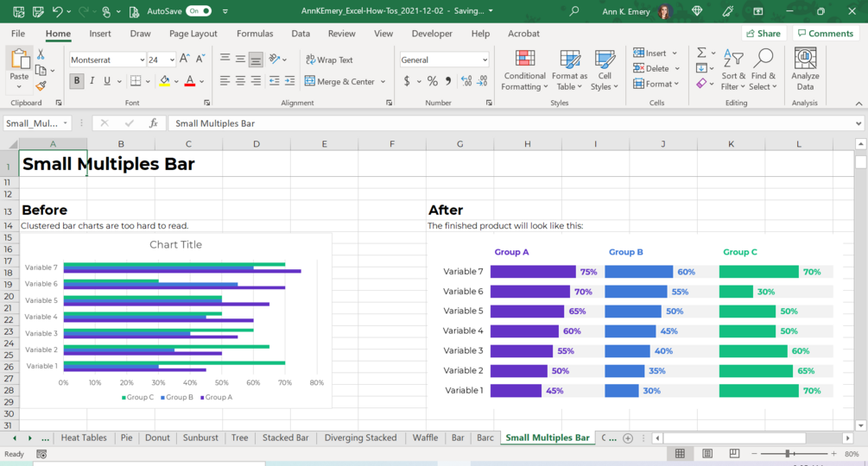The height and width of the screenshot is (466, 868).
Task: Switch to the Insert tab
Action: click(99, 33)
